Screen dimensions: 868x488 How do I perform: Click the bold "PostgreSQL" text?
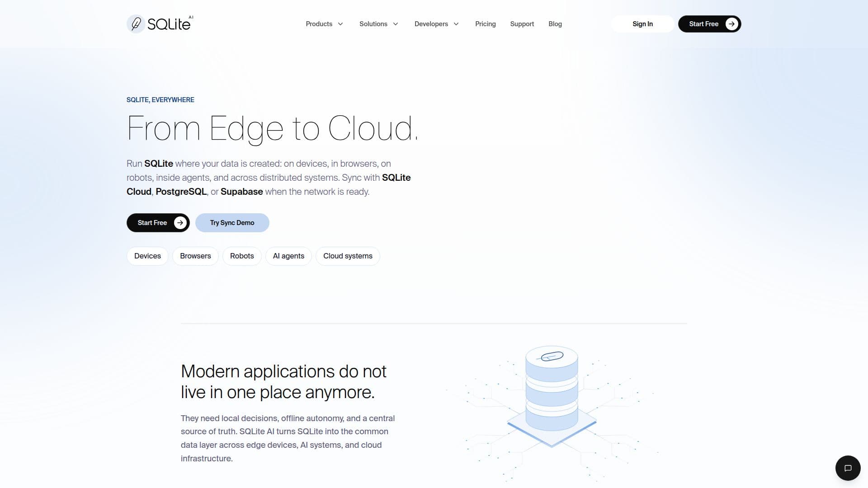coord(181,192)
